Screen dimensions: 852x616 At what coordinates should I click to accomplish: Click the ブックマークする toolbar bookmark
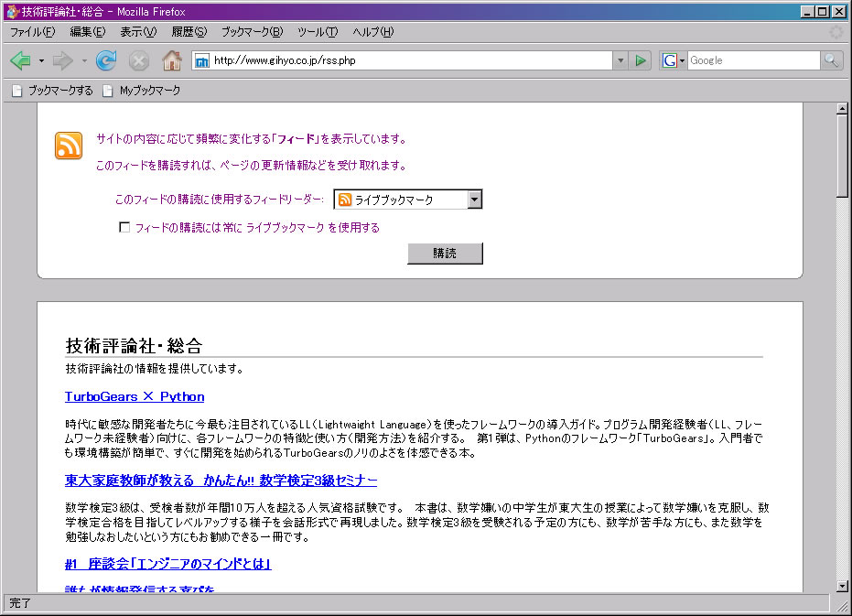(53, 91)
